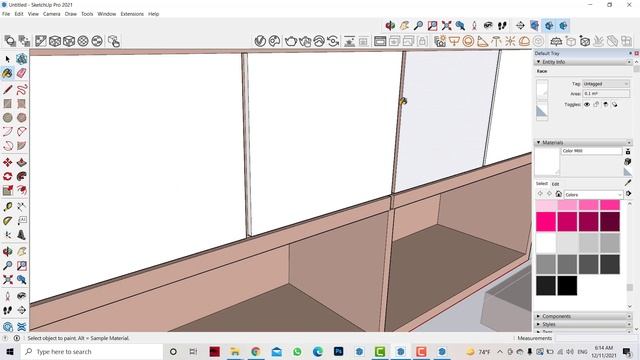Image resolution: width=640 pixels, height=360 pixels.
Task: Open the Tag dropdown showing Untagged
Action: 606,84
